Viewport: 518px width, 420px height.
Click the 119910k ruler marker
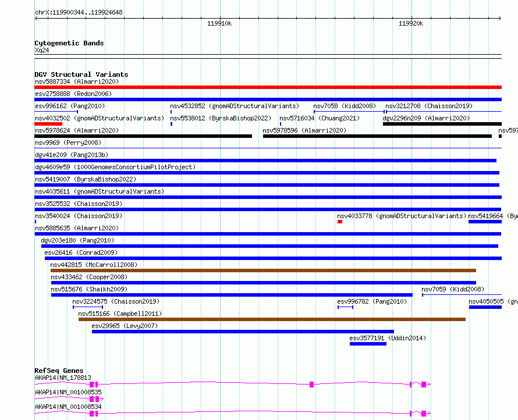tap(219, 23)
